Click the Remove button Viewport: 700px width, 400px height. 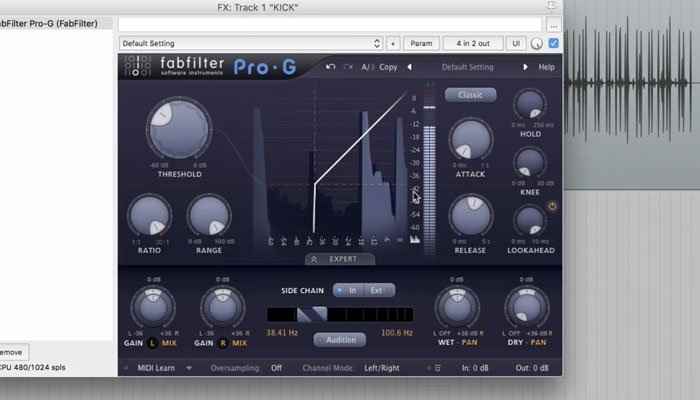click(x=12, y=352)
